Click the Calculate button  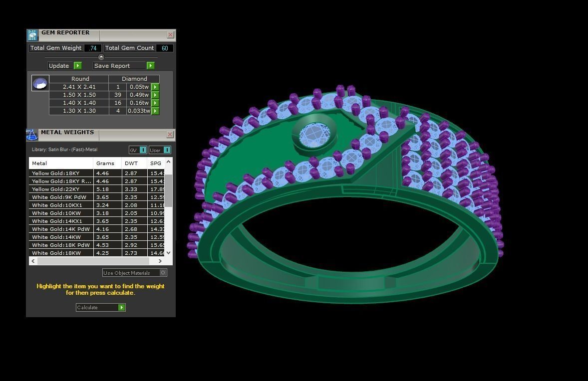click(100, 307)
